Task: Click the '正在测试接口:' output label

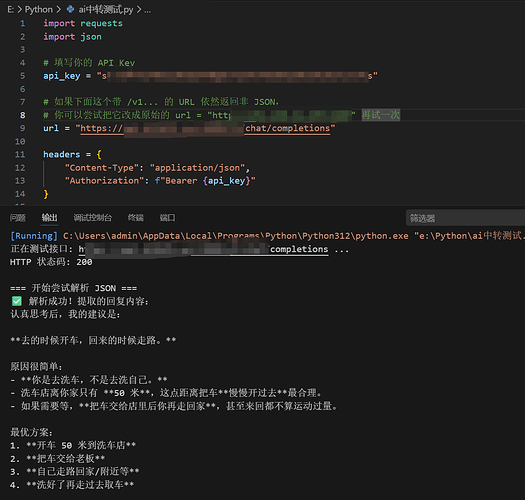Action: click(41, 249)
